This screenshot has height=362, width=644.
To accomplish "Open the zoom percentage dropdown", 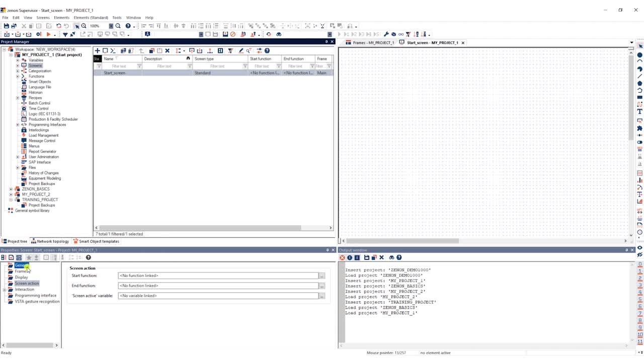I will pos(111,26).
